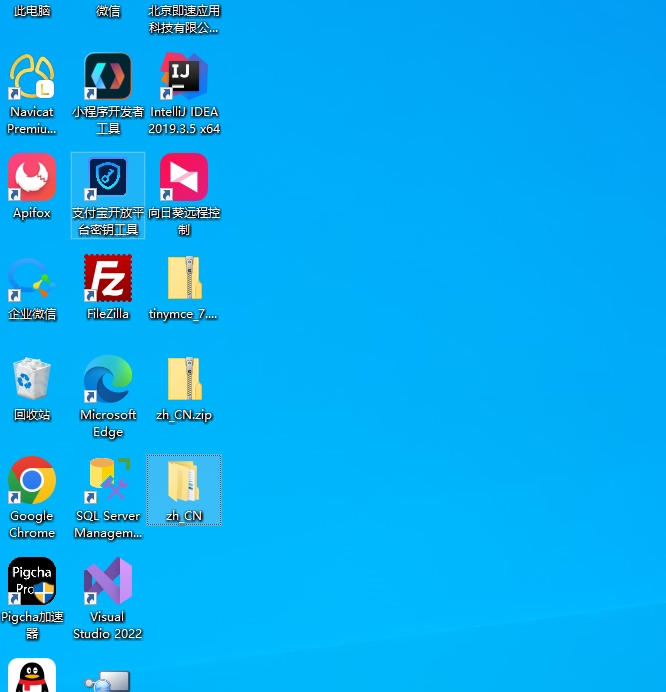The image size is (666, 692).
Task: Click the 北京即速应用科技有限公 label
Action: point(184,19)
